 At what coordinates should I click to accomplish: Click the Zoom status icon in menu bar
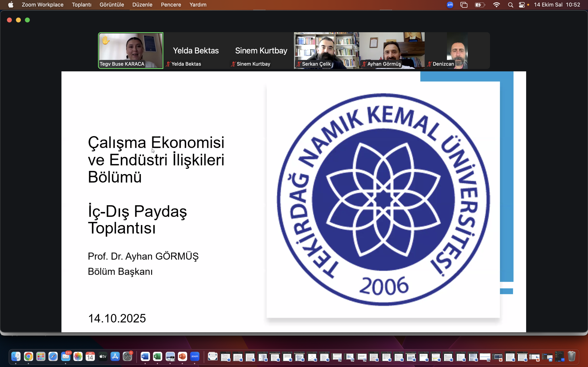(450, 5)
